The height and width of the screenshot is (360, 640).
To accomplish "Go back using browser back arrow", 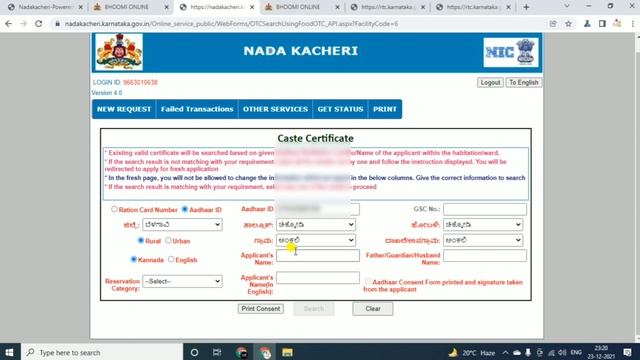I will tap(9, 24).
